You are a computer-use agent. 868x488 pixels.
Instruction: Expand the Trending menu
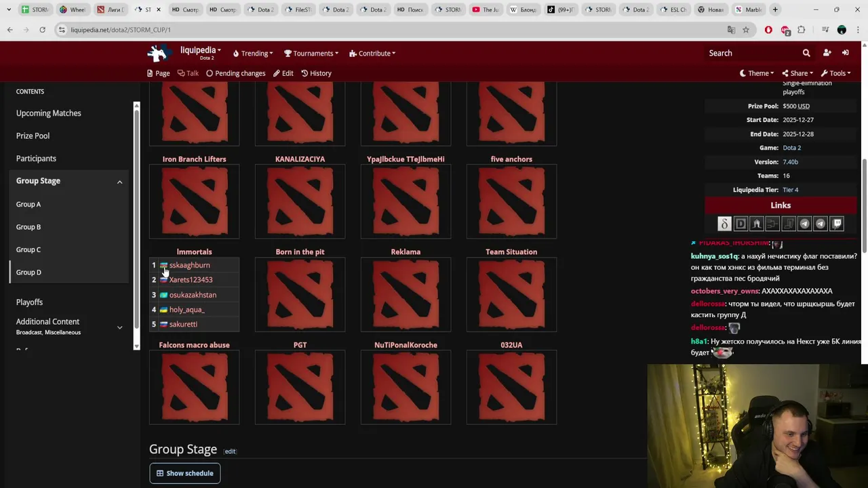pos(253,54)
